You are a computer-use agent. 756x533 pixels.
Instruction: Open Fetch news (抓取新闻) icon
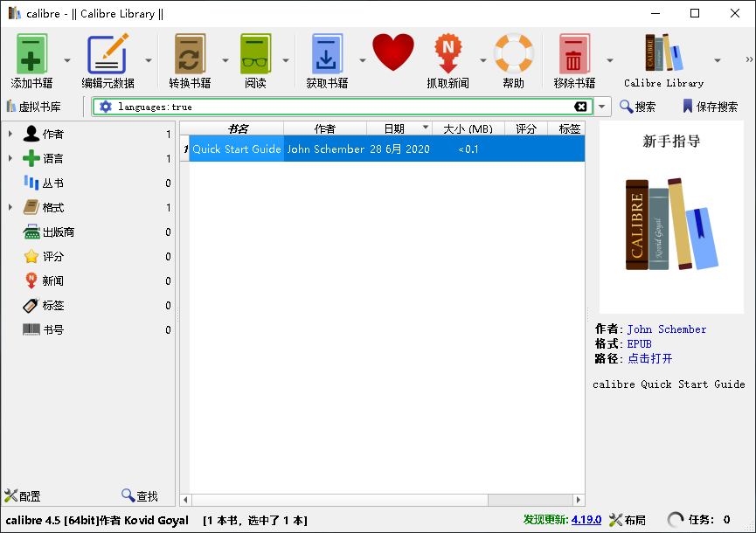pos(447,53)
